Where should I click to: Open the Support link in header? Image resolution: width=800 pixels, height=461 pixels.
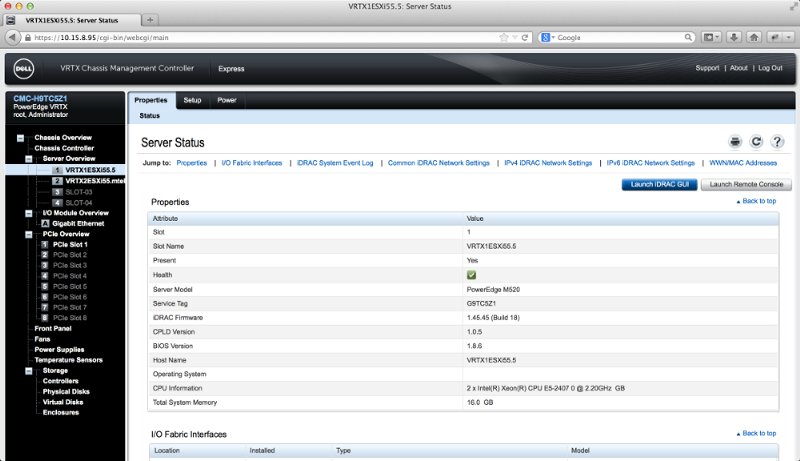point(707,68)
